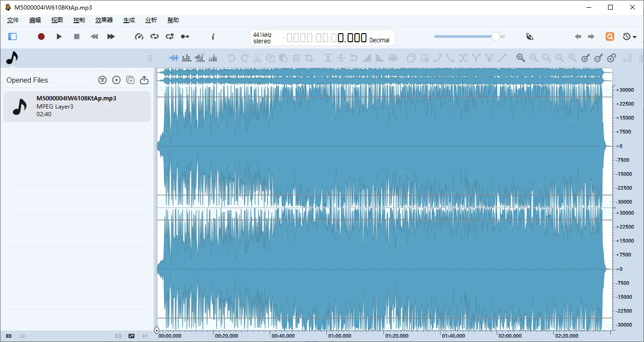Click the playback volume slider
Screen dimensions: 644x342
point(469,37)
